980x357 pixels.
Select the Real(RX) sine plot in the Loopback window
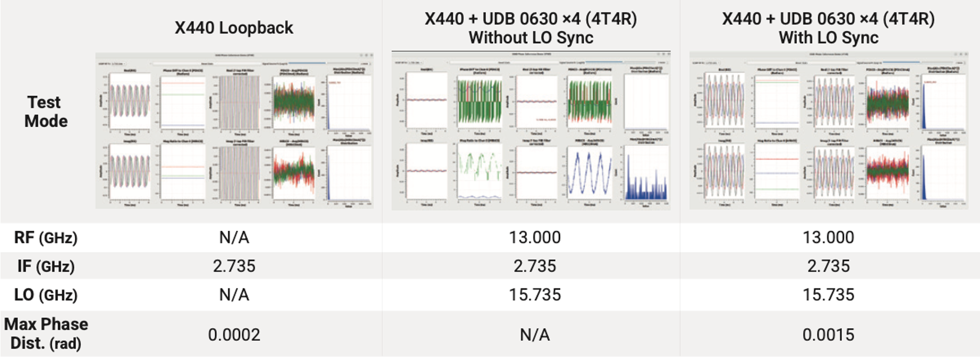point(129,102)
